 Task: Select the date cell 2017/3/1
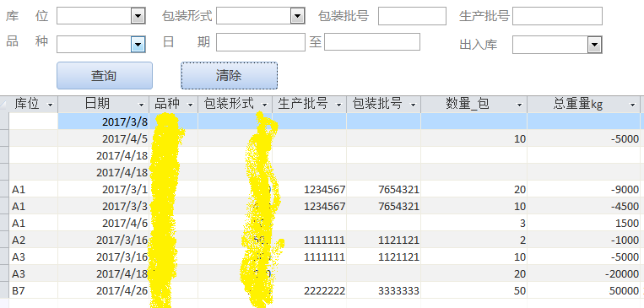tap(104, 189)
